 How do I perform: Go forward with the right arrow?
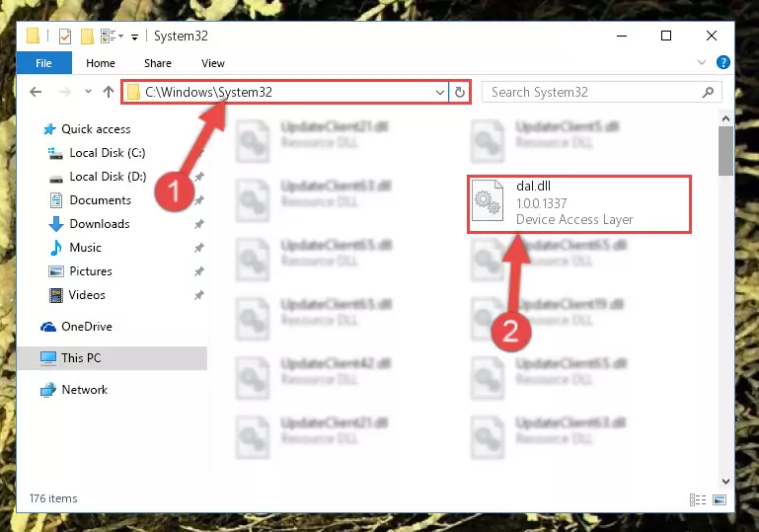click(64, 92)
